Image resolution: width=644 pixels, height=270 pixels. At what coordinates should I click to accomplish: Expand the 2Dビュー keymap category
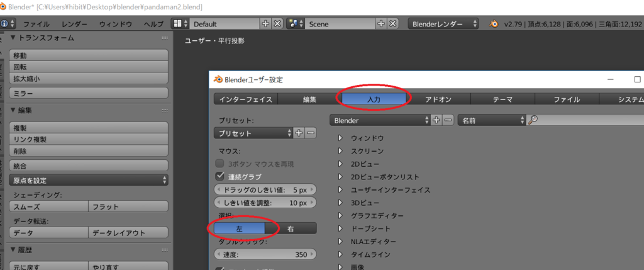(340, 164)
